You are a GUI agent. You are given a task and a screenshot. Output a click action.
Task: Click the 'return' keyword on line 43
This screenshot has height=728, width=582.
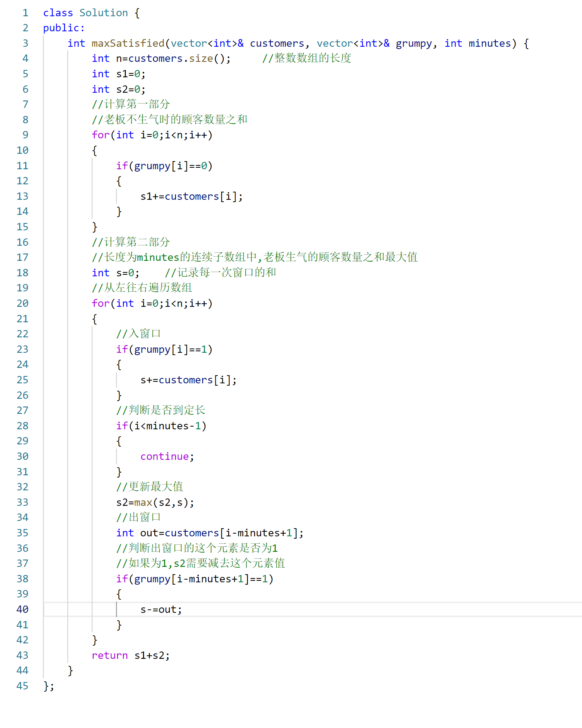click(109, 655)
